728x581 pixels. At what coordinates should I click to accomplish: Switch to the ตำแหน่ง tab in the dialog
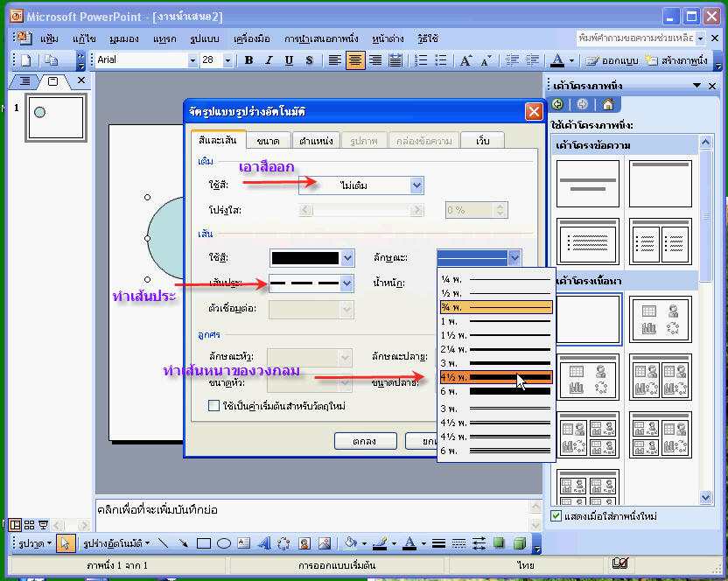point(316,141)
